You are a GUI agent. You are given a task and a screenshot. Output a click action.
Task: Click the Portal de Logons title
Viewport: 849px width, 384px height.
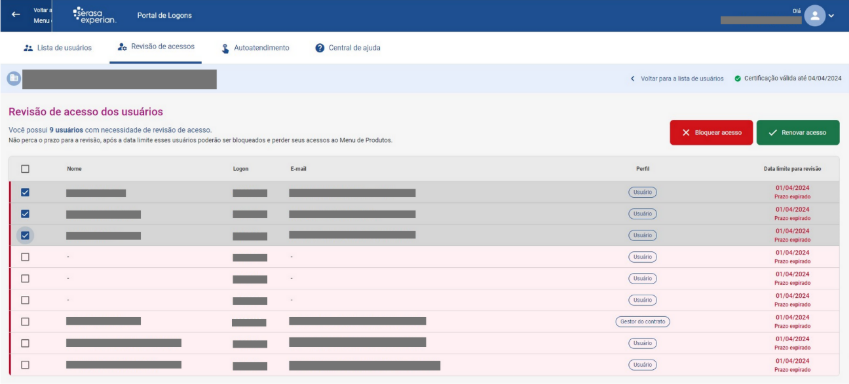click(x=165, y=15)
